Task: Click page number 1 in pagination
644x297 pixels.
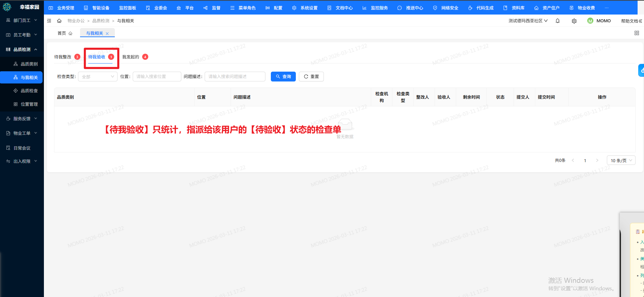Action: tap(585, 160)
